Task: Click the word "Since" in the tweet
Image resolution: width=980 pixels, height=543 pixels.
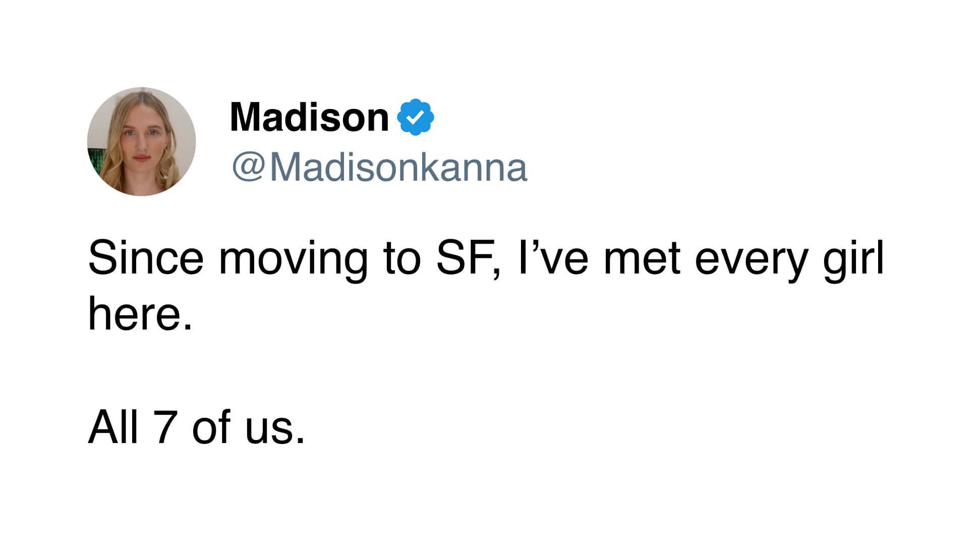Action: (x=146, y=258)
